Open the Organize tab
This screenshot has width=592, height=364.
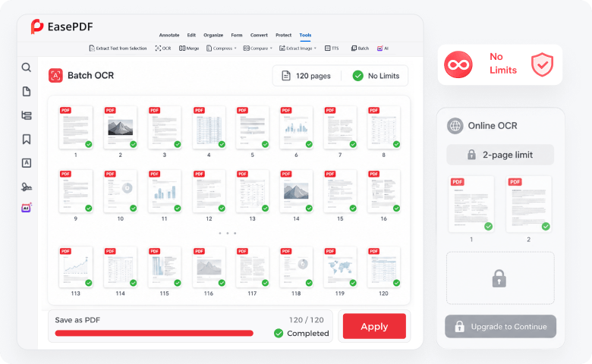coord(213,35)
